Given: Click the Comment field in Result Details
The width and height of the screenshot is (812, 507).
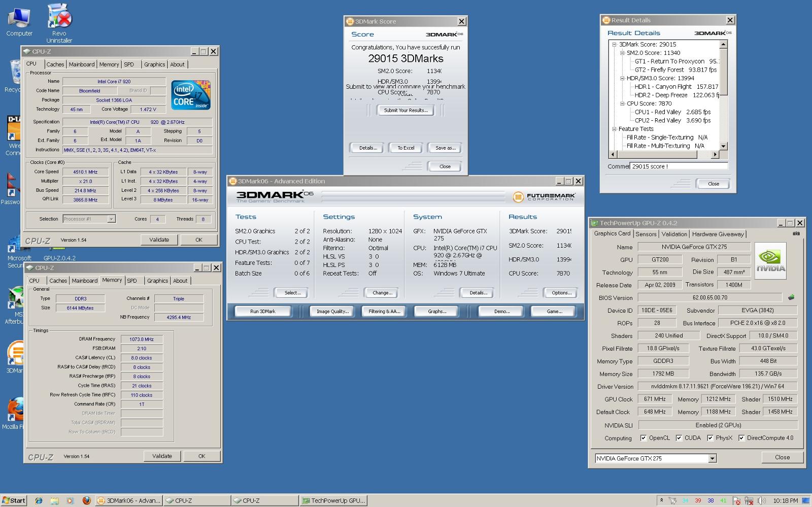Looking at the screenshot, I should [679, 166].
